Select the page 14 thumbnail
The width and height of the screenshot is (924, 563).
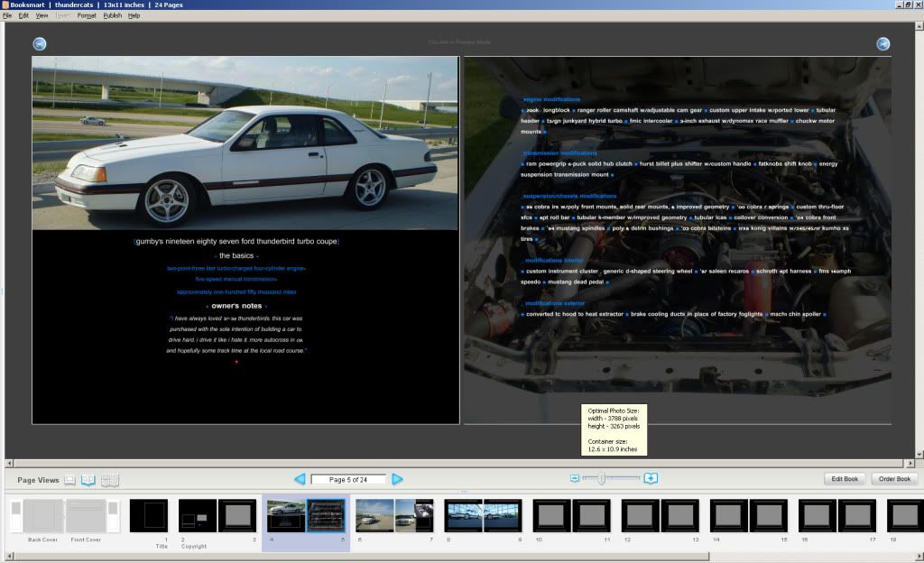coord(729,515)
